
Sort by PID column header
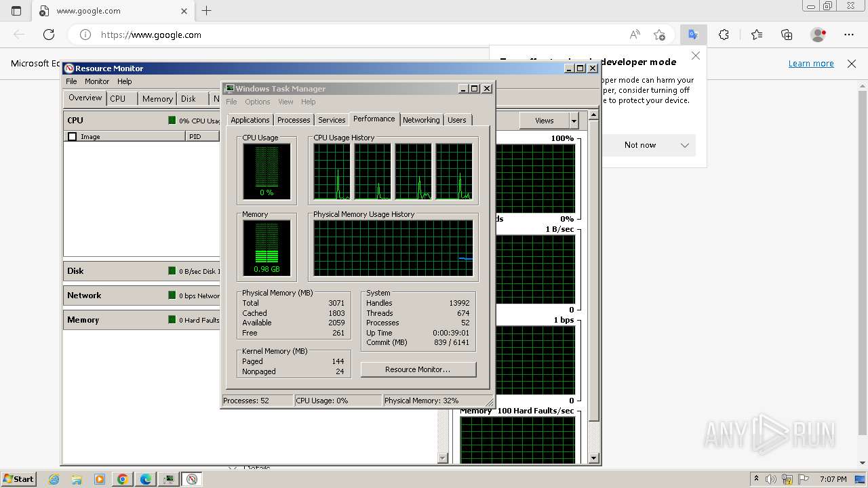coord(202,137)
